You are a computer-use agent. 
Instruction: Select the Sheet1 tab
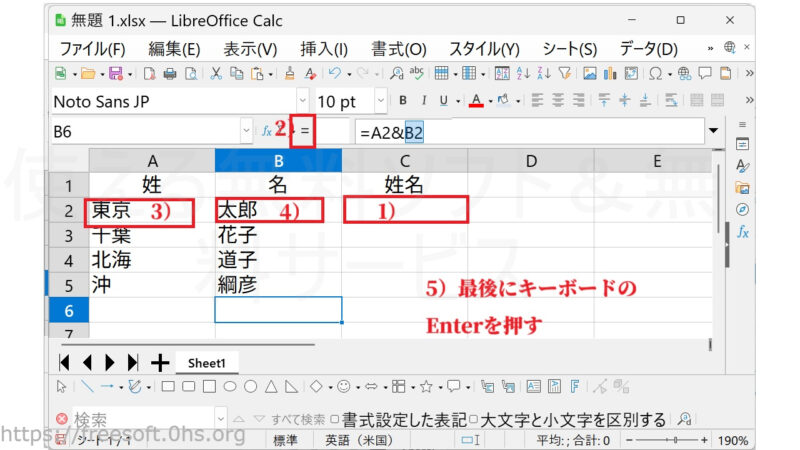coord(207,363)
